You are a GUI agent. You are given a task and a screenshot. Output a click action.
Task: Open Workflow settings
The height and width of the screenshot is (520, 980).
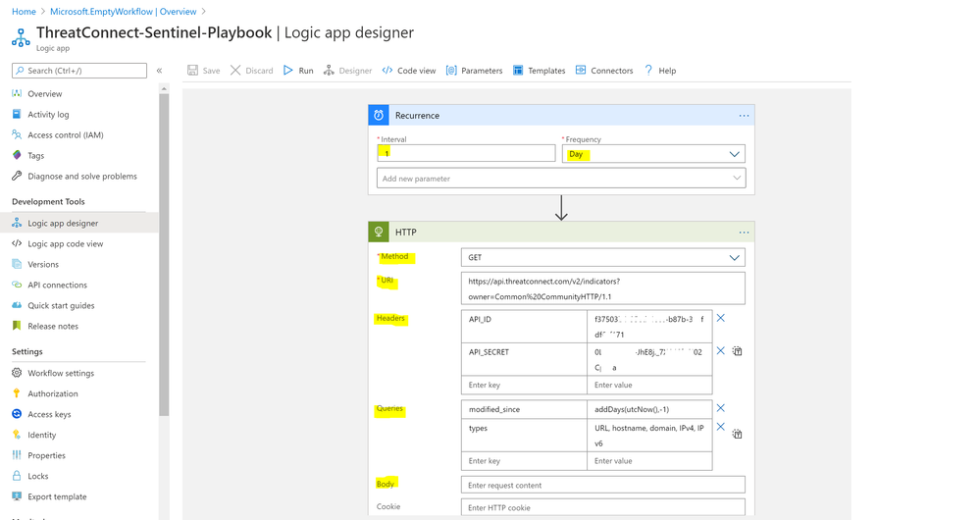[x=61, y=373]
